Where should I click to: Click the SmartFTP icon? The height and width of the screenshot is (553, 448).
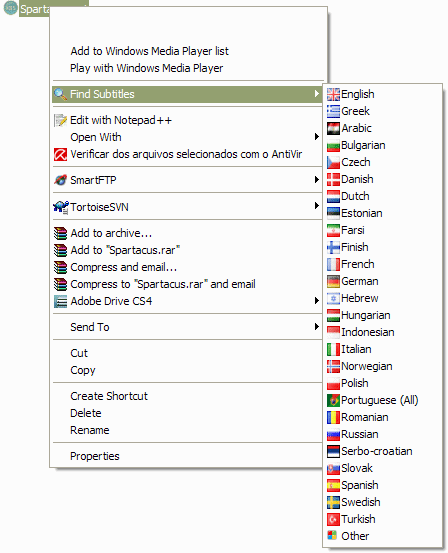(60, 180)
